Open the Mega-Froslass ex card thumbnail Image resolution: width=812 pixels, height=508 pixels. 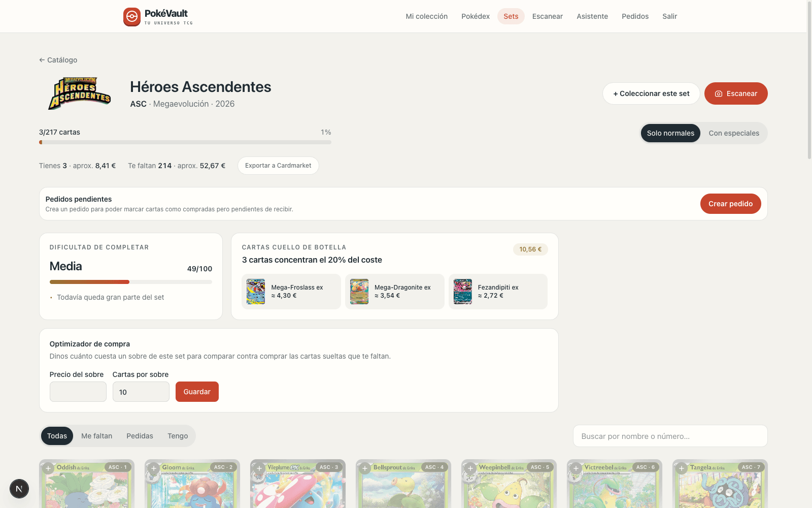click(x=256, y=292)
